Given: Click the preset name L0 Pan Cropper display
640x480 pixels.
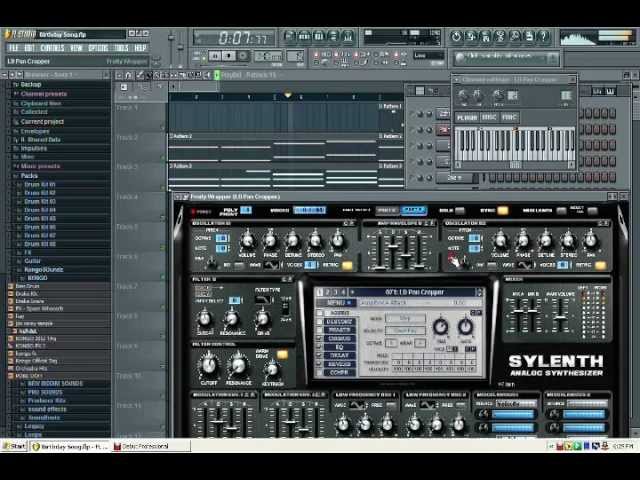Looking at the screenshot, I should [x=414, y=292].
